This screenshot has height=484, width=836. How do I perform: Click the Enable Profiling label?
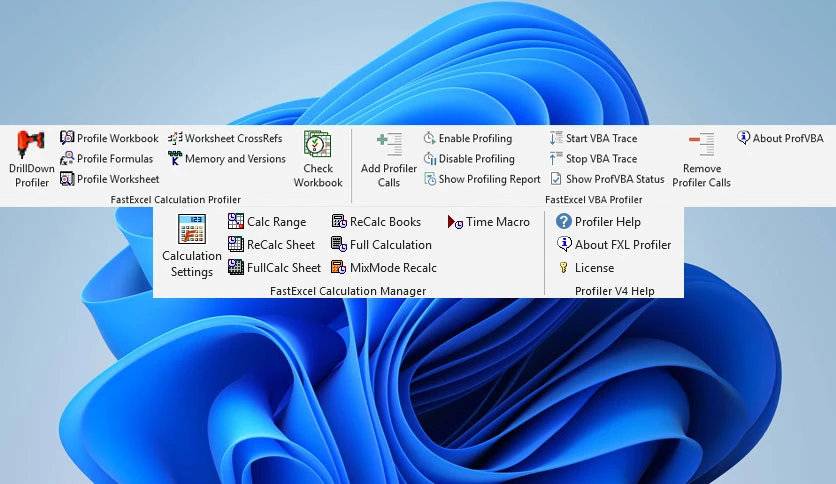pos(475,138)
